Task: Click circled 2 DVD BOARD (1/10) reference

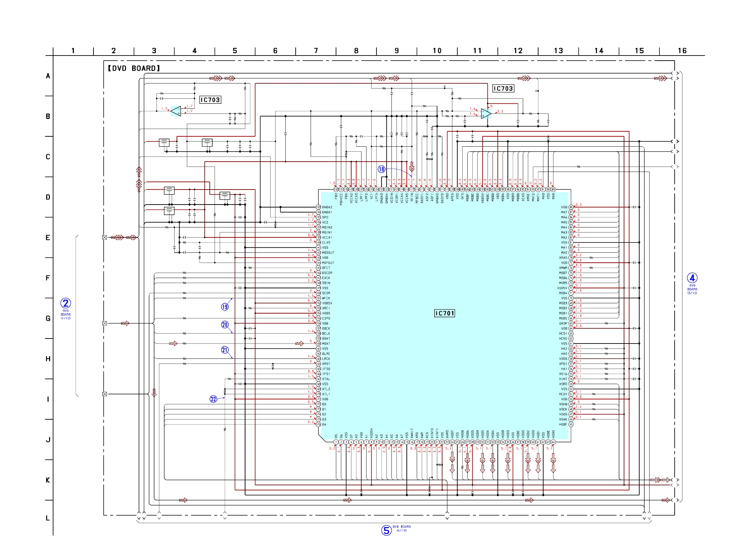Action: click(66, 303)
